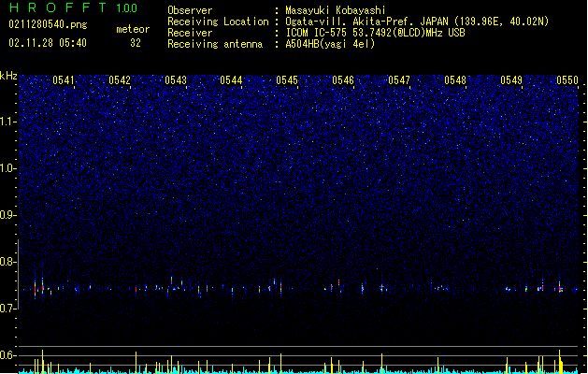The height and width of the screenshot is (374, 588).
Task: Click the Receiver label
Action: click(x=190, y=33)
